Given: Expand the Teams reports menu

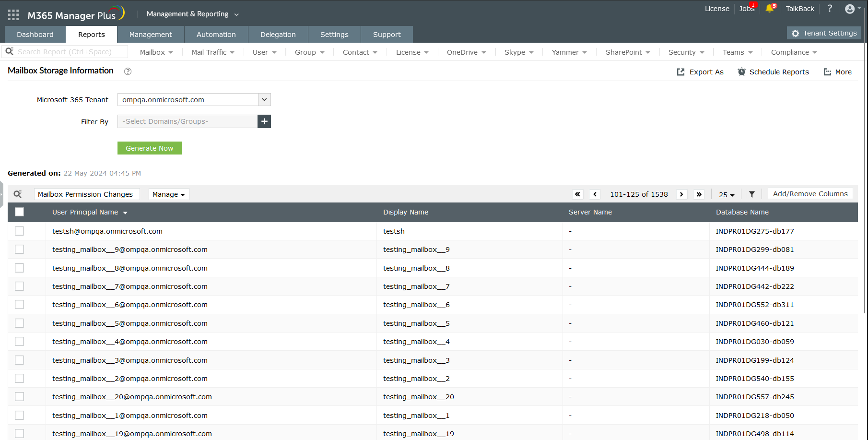Looking at the screenshot, I should click(x=738, y=52).
